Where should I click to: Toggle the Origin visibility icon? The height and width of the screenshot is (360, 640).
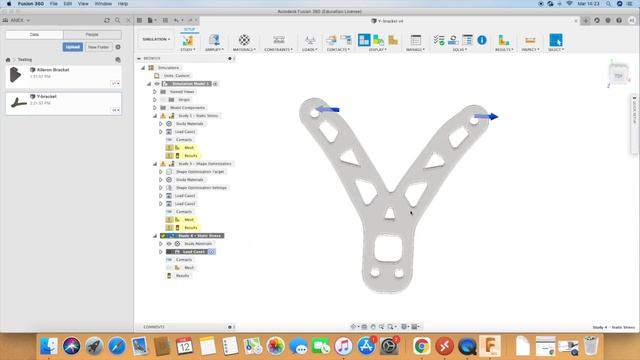pos(164,100)
